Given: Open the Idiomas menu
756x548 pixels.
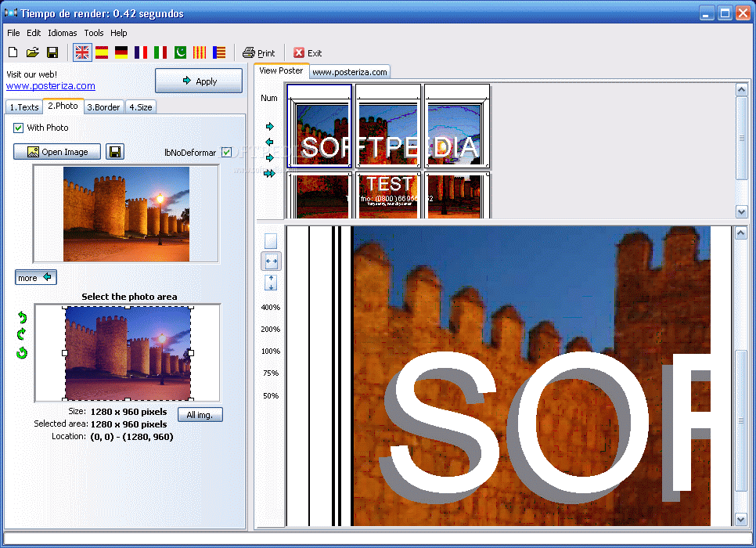Looking at the screenshot, I should pyautogui.click(x=62, y=33).
